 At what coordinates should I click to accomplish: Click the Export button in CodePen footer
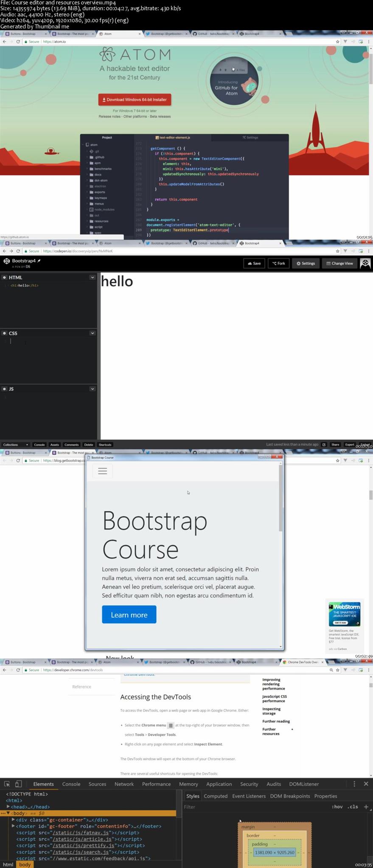350,445
